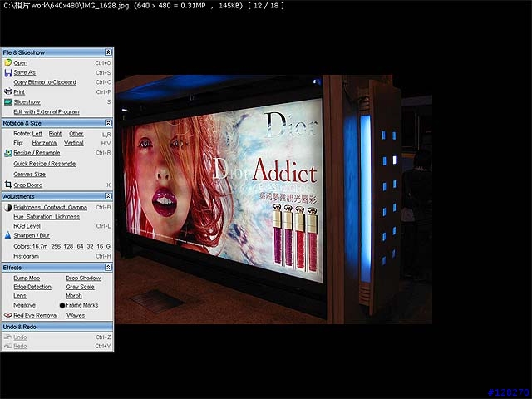532x399 pixels.
Task: Open Canvas Size
Action: click(x=30, y=175)
